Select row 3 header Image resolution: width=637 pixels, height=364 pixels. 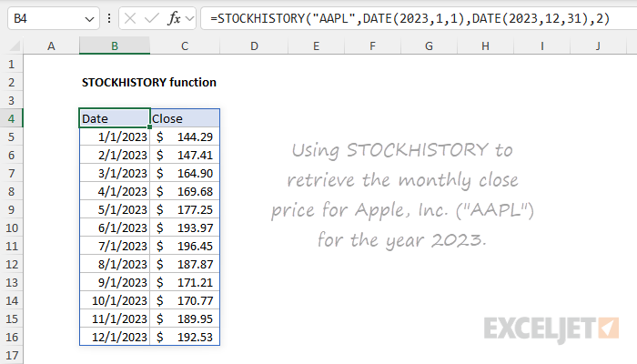coord(11,100)
